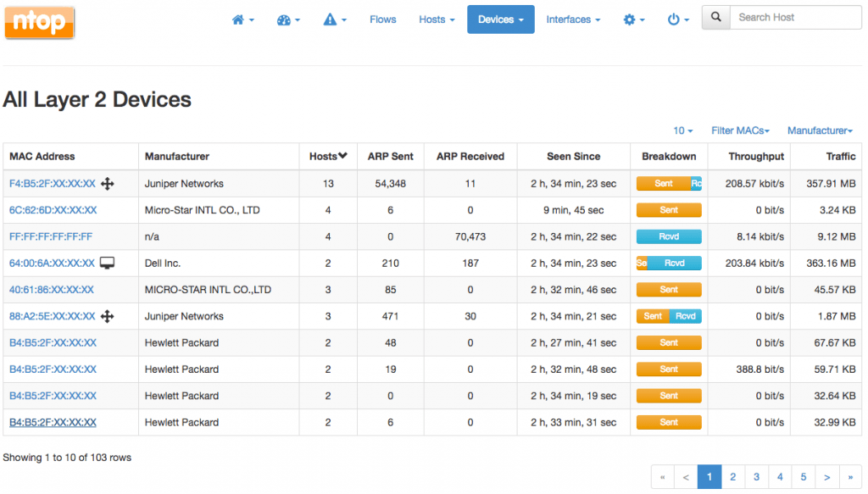Open the rows-per-page 10 dropdown
This screenshot has width=868, height=494.
coord(682,130)
